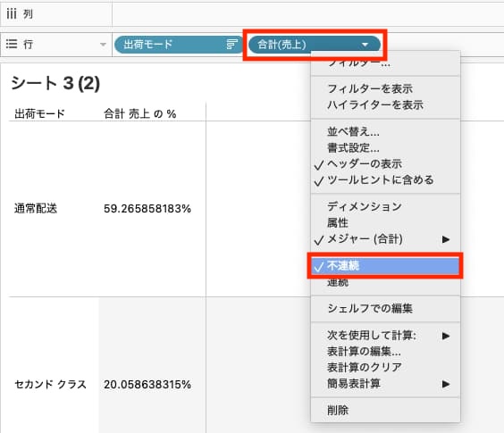Click the sort icon on 出荷モード pill
The width and height of the screenshot is (504, 433).
pos(231,45)
